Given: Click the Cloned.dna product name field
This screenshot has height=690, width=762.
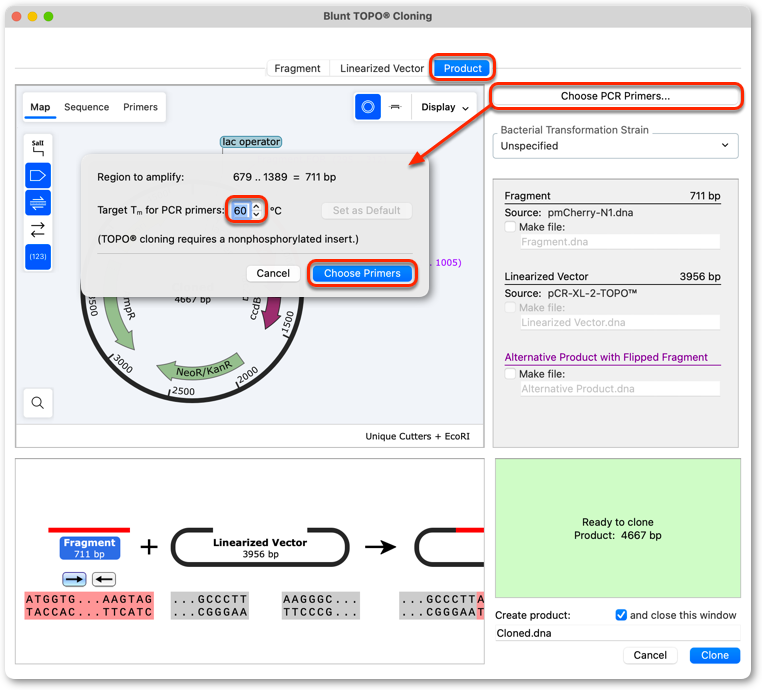Looking at the screenshot, I should [617, 633].
